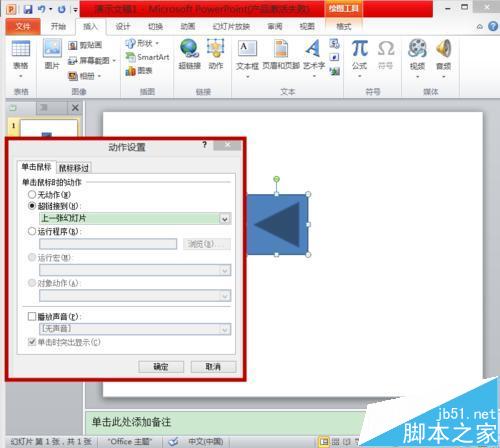The height and width of the screenshot is (448, 500).
Task: Open the 幻灯片放映 slide show tab
Action: point(231,26)
